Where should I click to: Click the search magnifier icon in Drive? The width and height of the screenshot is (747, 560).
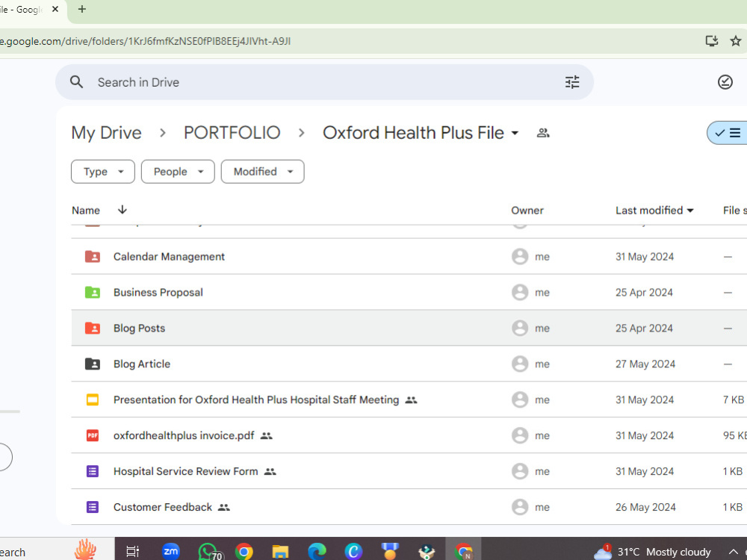point(77,82)
